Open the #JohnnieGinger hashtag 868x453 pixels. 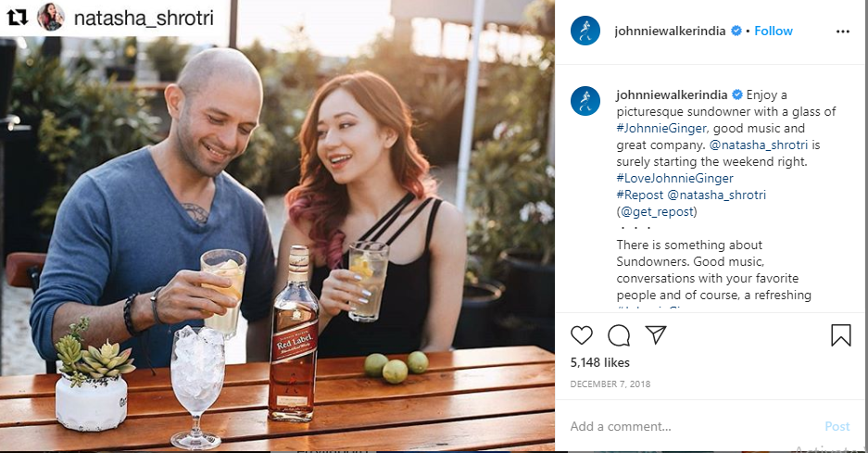(661, 129)
